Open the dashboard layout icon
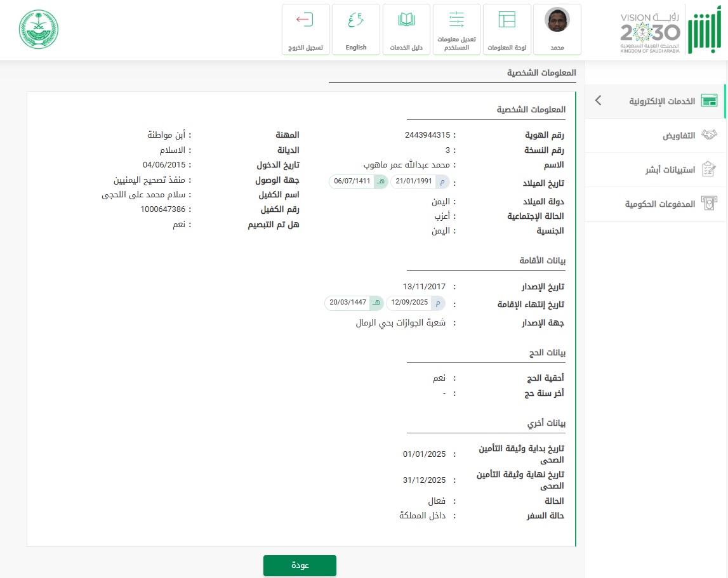 [506, 20]
